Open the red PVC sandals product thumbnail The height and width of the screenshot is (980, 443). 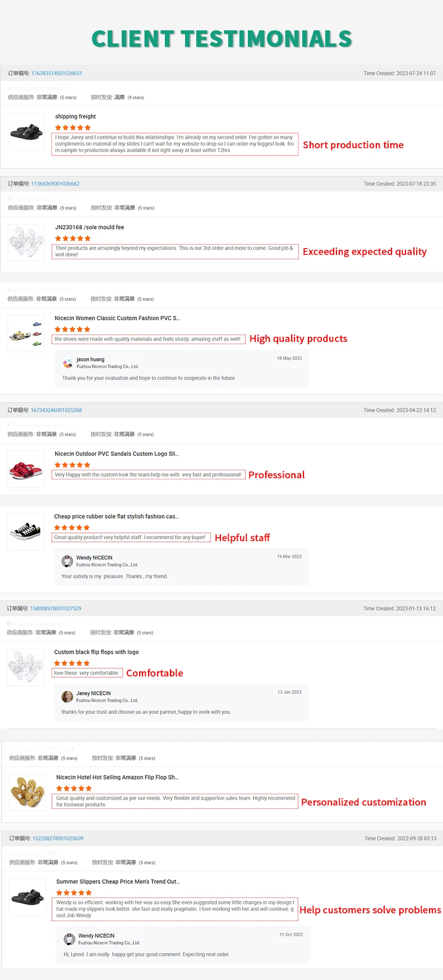coord(26,469)
